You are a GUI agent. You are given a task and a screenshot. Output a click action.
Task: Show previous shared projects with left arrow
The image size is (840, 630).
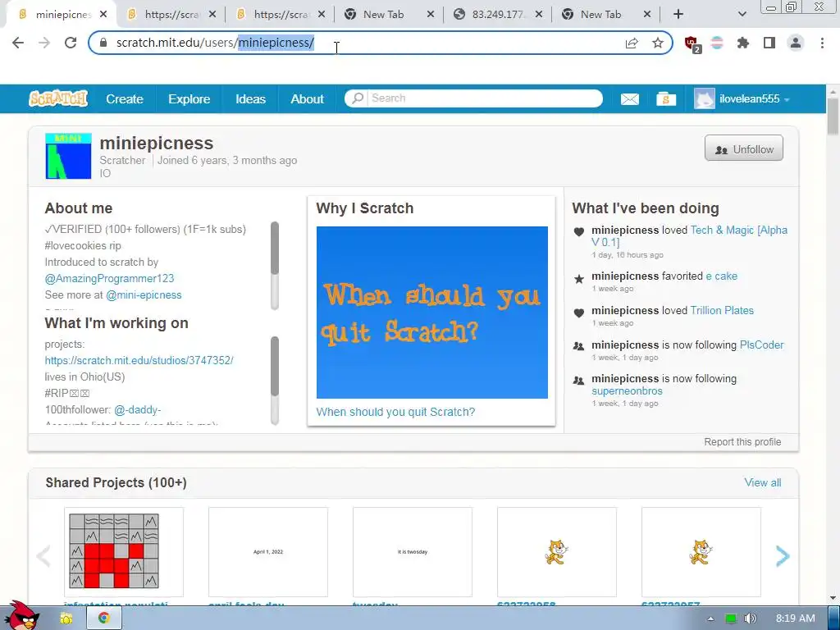point(43,556)
